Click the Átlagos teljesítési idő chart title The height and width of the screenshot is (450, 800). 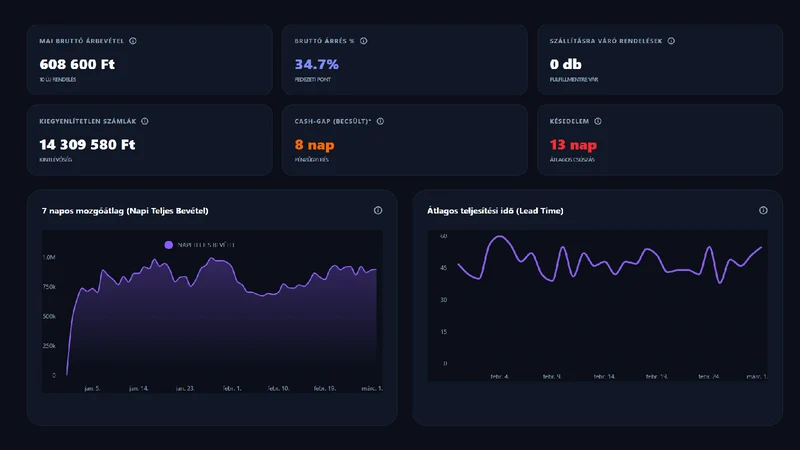point(495,211)
